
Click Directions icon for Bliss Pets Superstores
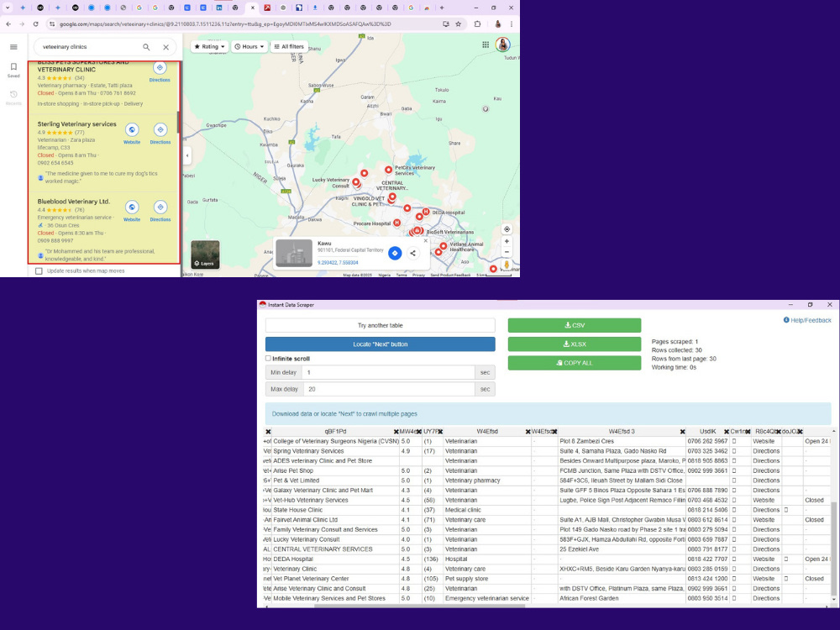pos(160,68)
